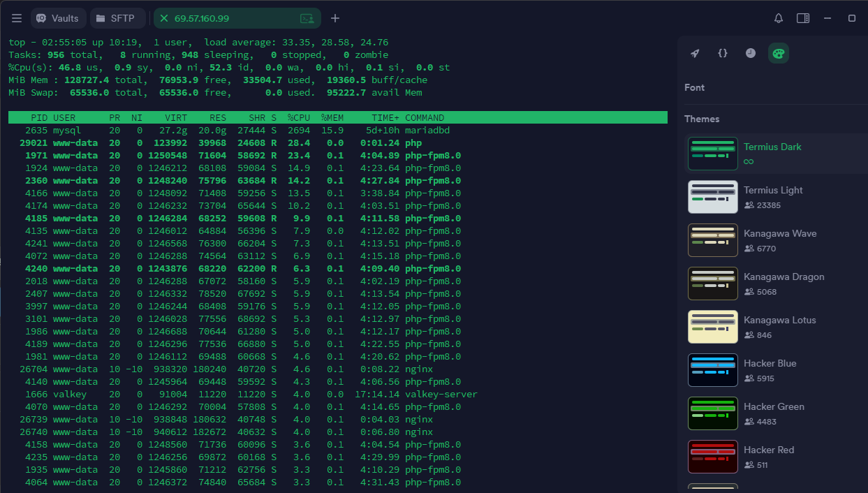This screenshot has height=493, width=868.
Task: Show the command history clock panel
Action: (x=751, y=53)
